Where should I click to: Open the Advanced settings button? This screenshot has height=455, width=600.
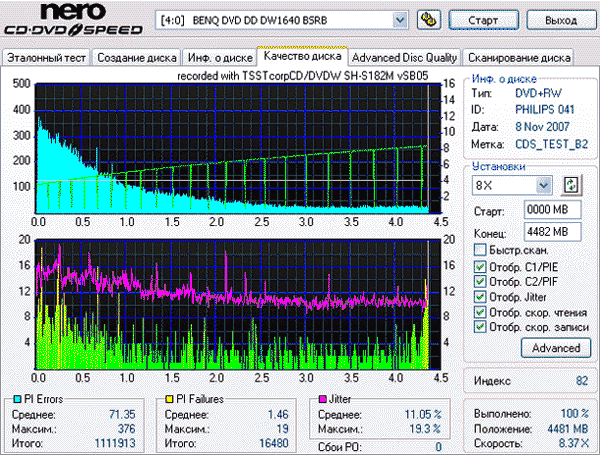(556, 348)
